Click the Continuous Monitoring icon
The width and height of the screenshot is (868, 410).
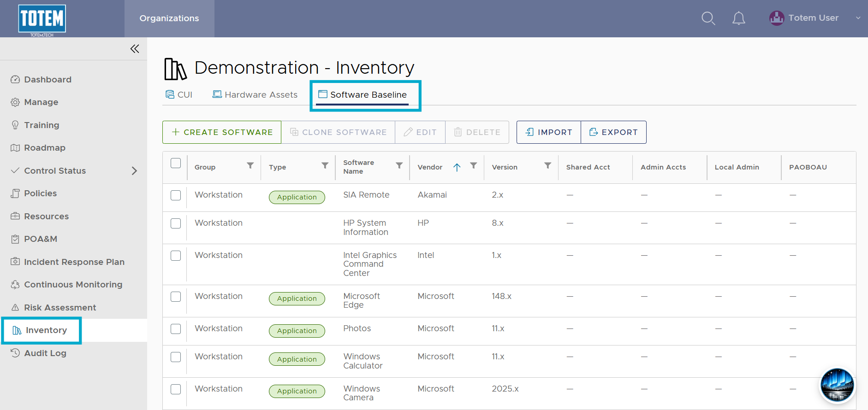click(x=15, y=285)
